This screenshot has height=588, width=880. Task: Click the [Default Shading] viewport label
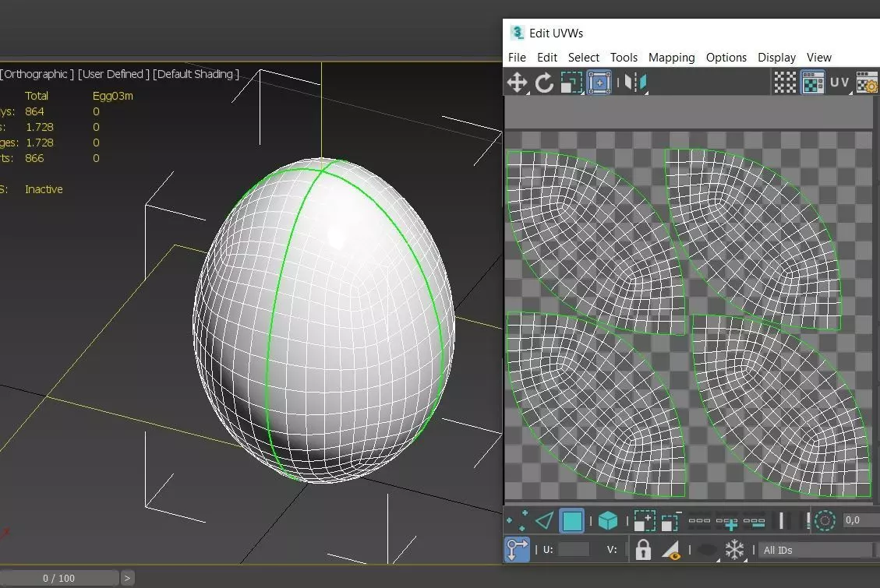[x=196, y=74]
